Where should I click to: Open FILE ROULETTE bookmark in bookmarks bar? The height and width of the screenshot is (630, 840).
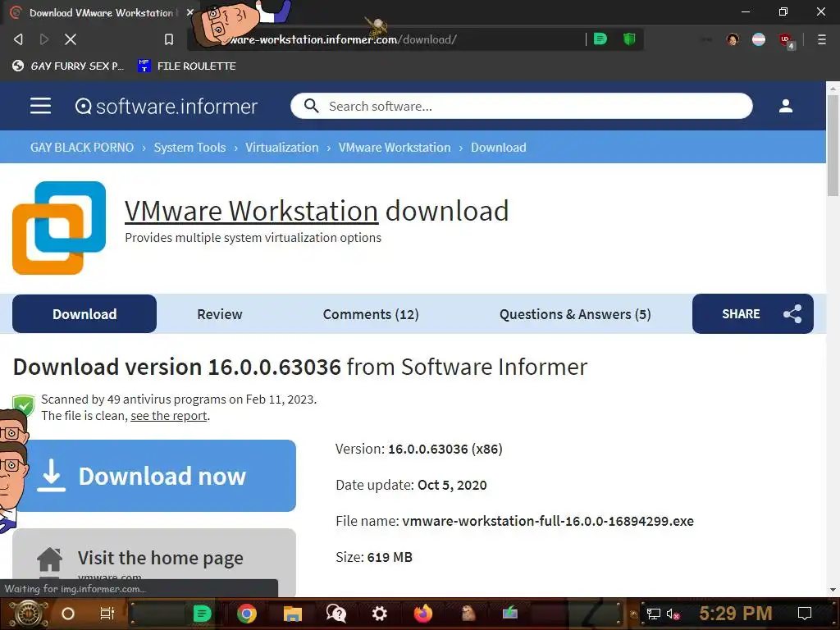click(x=187, y=66)
